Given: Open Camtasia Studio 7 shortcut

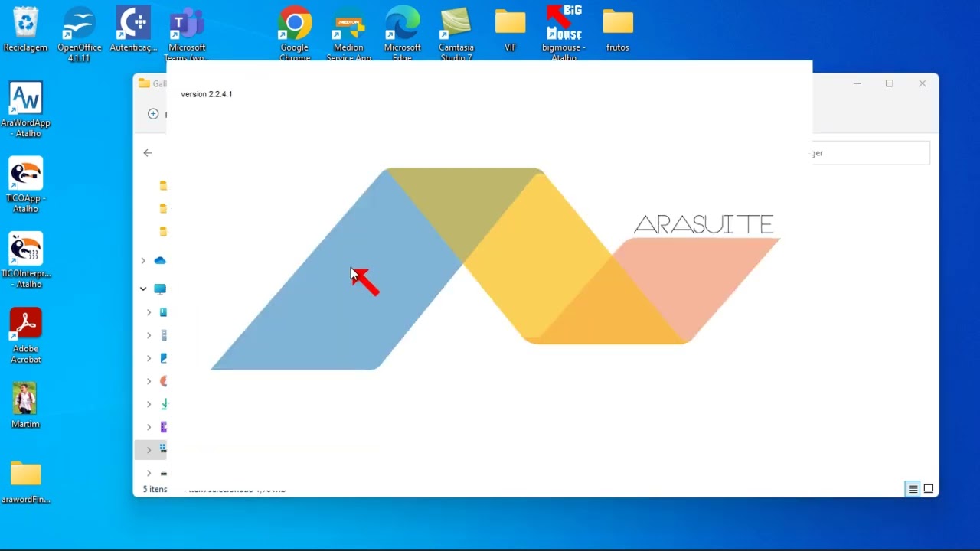Looking at the screenshot, I should point(456,34).
